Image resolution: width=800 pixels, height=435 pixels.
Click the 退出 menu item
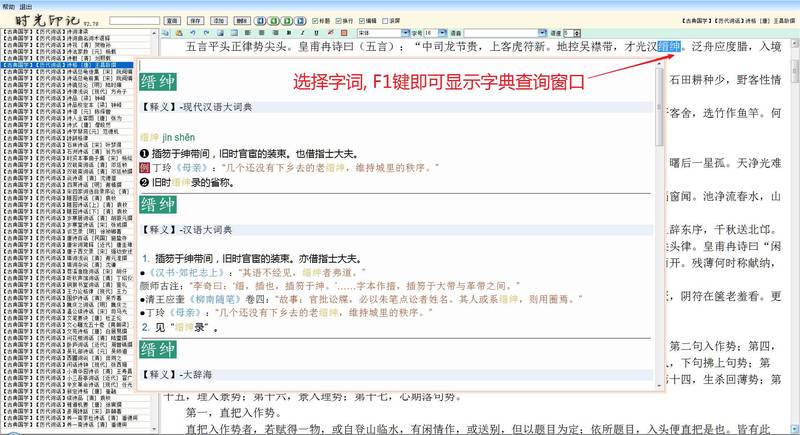click(26, 7)
